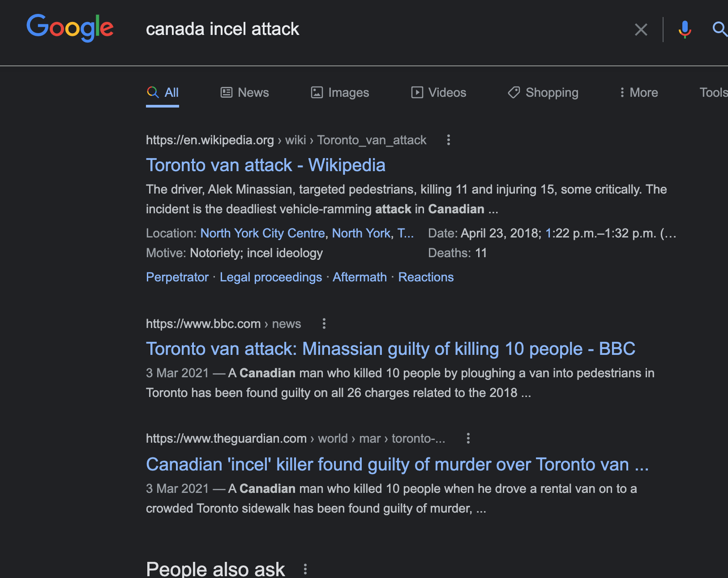Expand the More search categories menu
Image resolution: width=728 pixels, height=578 pixels.
[638, 92]
